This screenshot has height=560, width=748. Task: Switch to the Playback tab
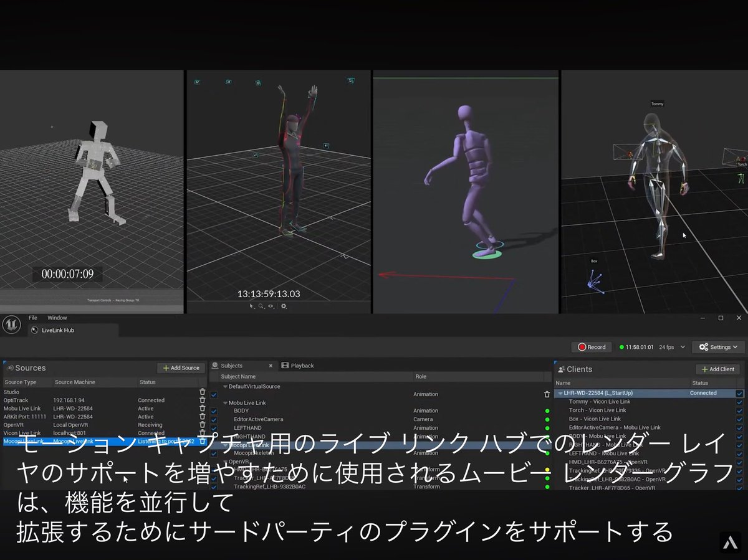pos(298,366)
